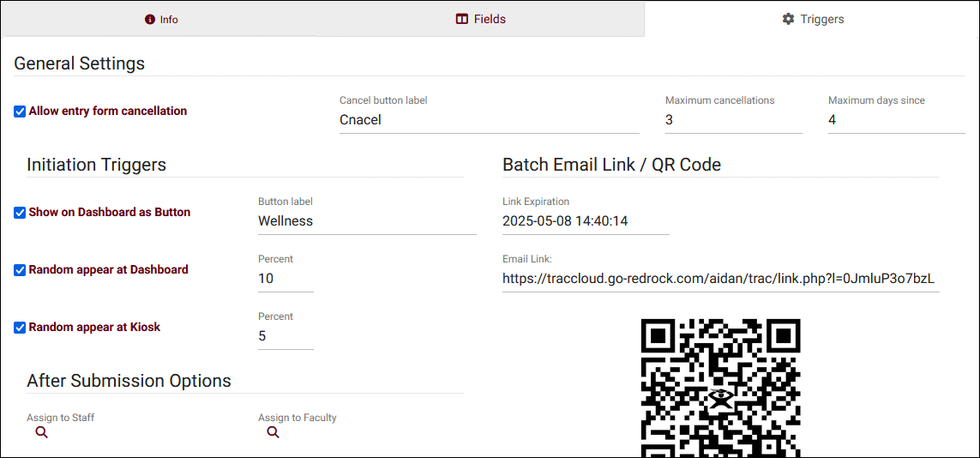Click the Fields tab table icon
Viewport: 980px width, 458px height.
pos(462,19)
